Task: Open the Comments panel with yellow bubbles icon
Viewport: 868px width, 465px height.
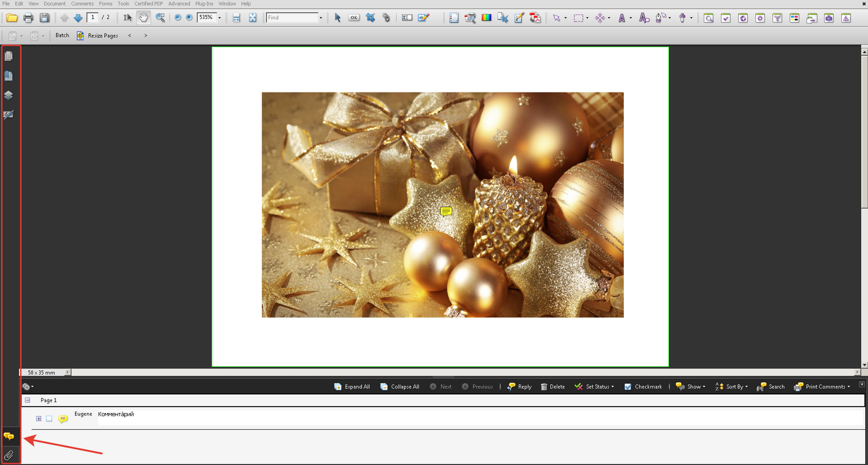Action: pyautogui.click(x=9, y=437)
